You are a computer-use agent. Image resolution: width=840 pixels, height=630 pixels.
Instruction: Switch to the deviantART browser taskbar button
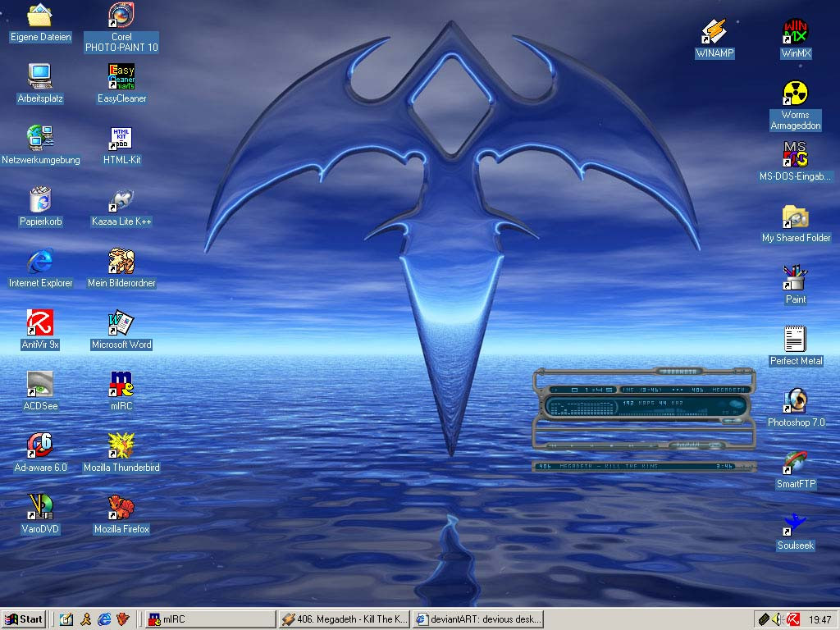[478, 619]
